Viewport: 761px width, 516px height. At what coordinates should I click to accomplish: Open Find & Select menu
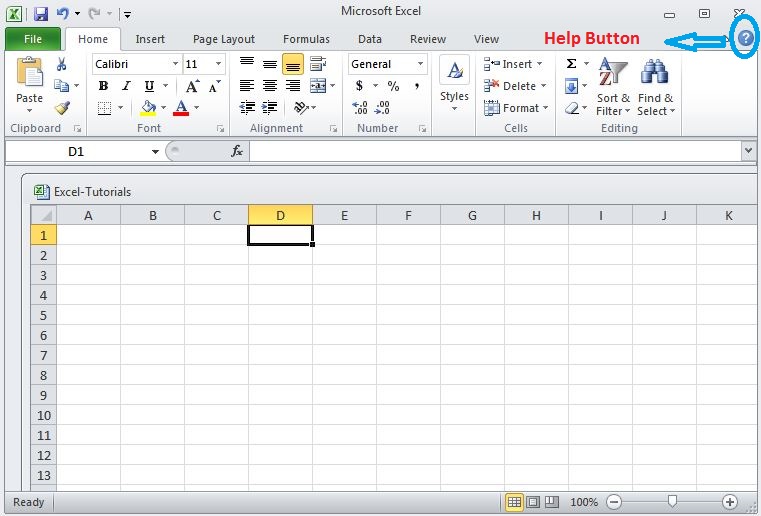(656, 87)
